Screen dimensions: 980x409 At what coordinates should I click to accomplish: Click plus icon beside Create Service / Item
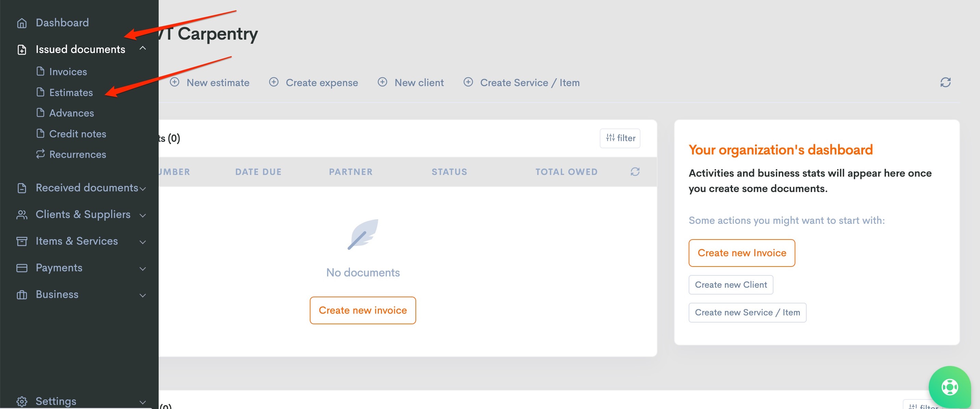[x=468, y=82]
